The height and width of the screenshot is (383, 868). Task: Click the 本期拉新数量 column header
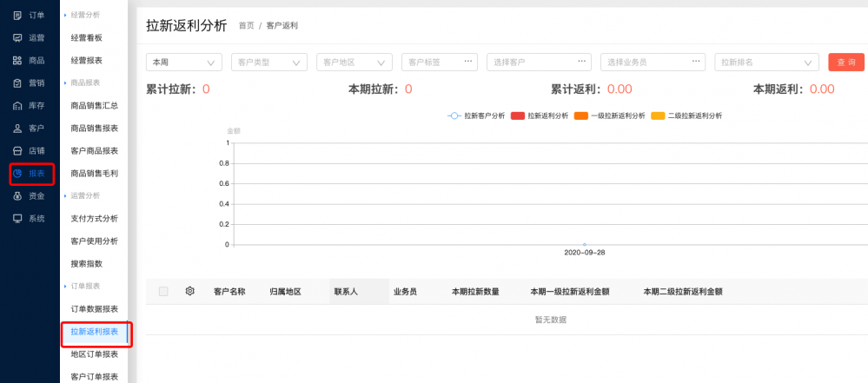coord(475,292)
